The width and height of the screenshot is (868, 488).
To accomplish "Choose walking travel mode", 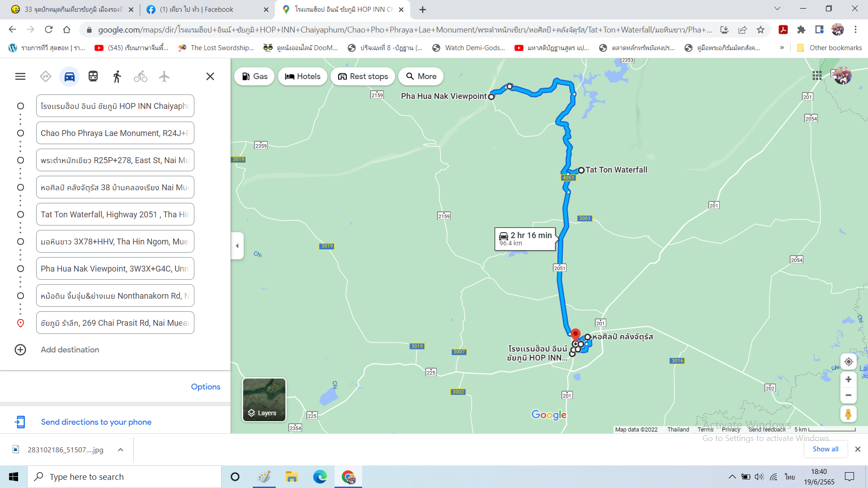I will 117,76.
